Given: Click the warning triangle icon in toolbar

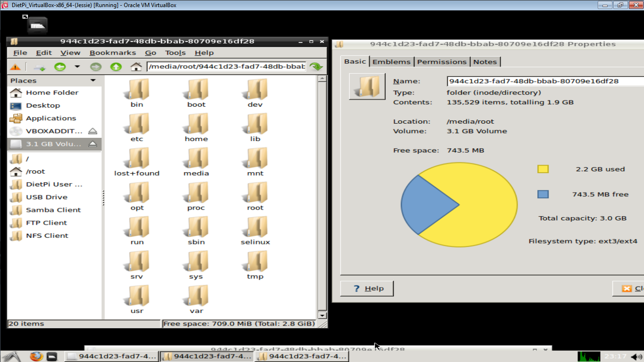Looking at the screenshot, I should 16,67.
